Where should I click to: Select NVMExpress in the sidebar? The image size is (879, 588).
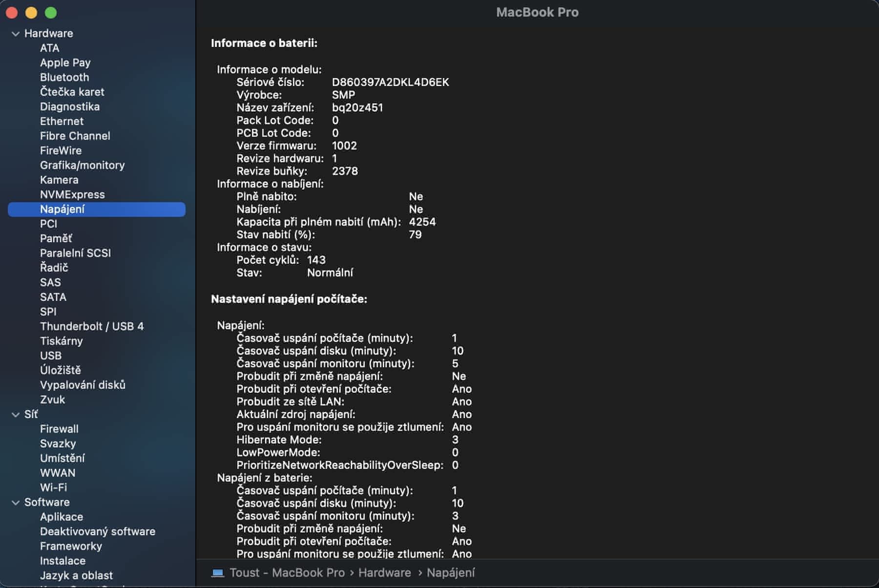click(x=72, y=194)
